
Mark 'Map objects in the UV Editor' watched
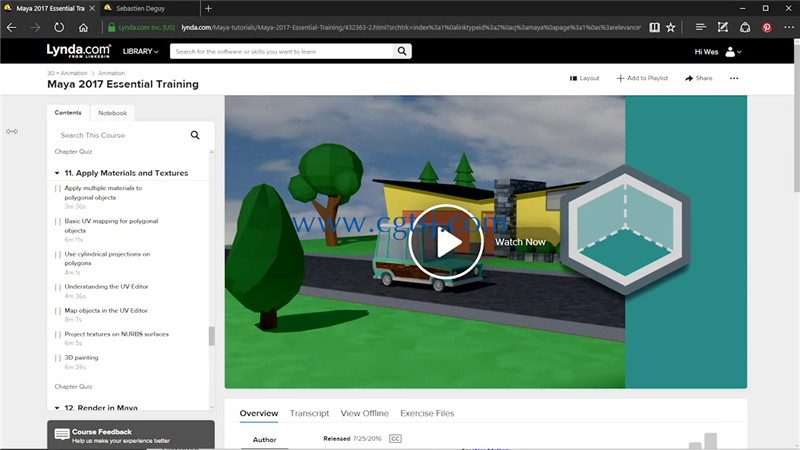tap(58, 311)
